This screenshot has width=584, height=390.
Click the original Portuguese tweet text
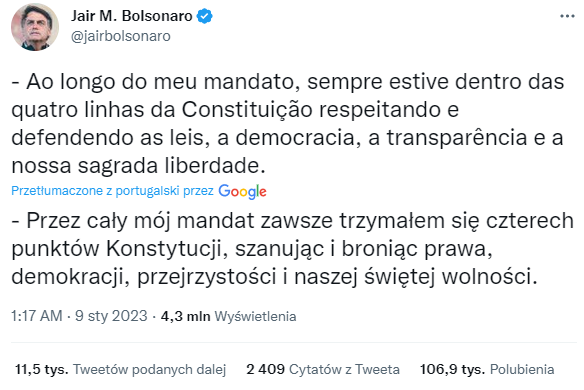288,123
